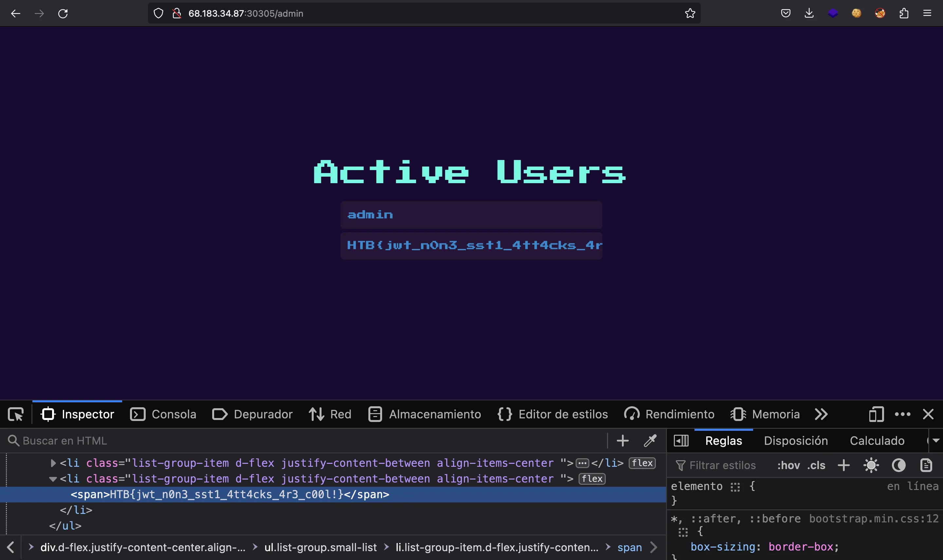The height and width of the screenshot is (560, 943).
Task: Select the Debugger tool
Action: [262, 414]
